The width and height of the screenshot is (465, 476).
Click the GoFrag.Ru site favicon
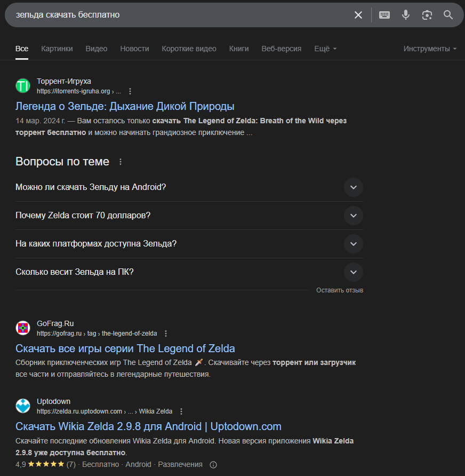(23, 328)
